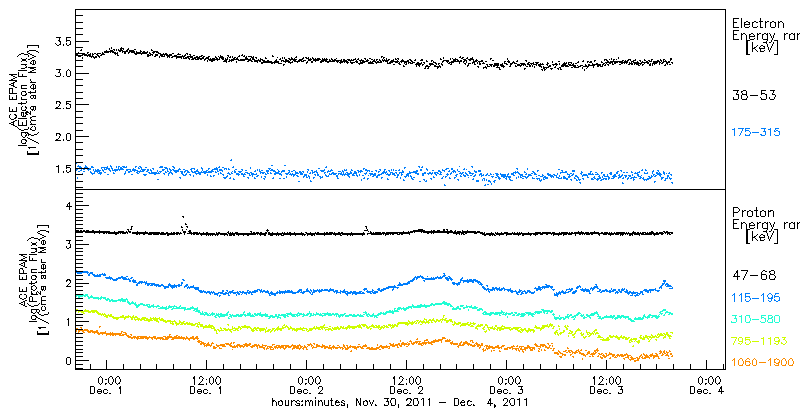
Task: Click the orange legend label "1060-1900"
Action: tap(763, 363)
